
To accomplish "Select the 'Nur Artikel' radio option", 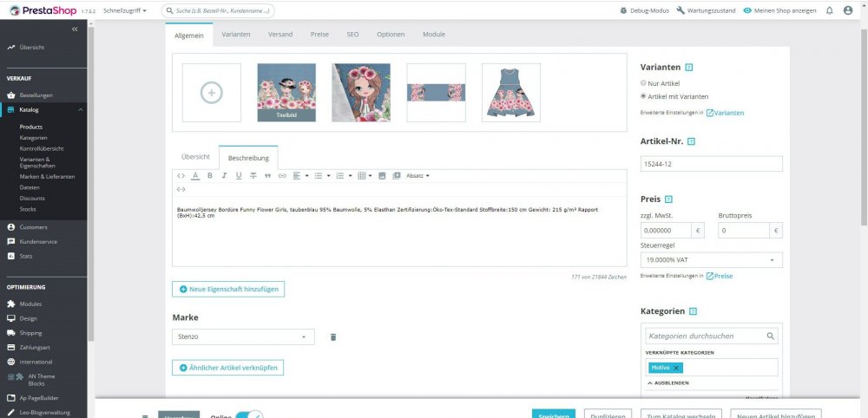I will coord(643,83).
